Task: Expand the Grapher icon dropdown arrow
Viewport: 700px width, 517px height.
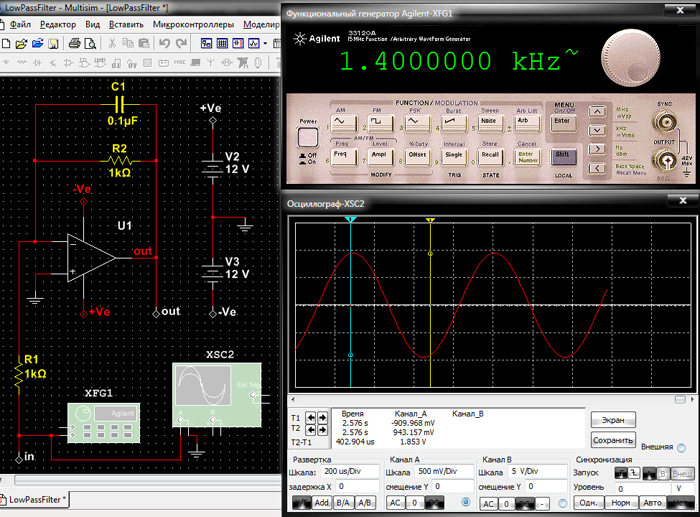Action: [x=265, y=43]
